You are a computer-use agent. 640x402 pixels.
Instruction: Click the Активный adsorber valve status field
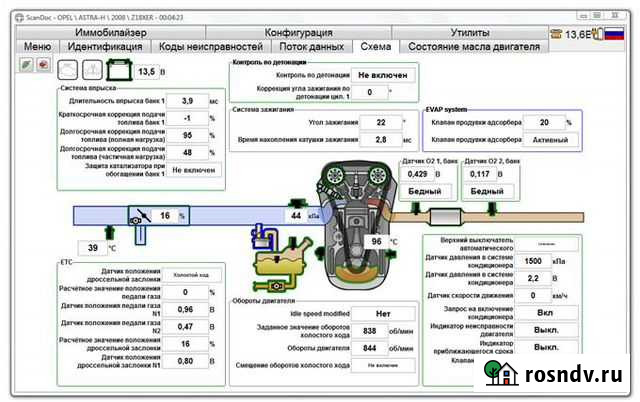(x=543, y=140)
